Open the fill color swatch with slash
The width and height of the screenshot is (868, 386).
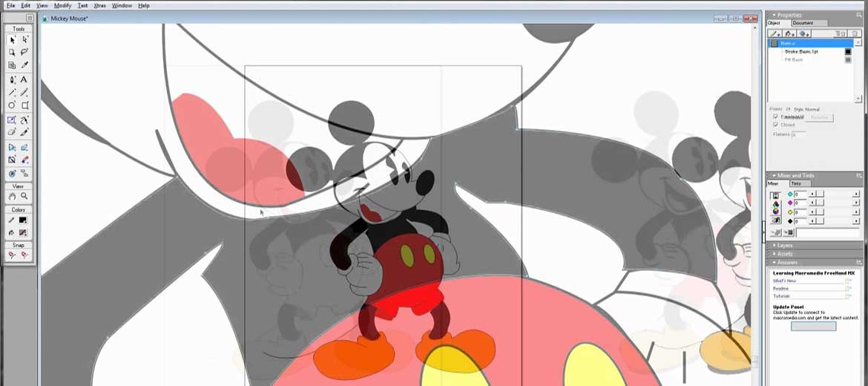click(x=23, y=232)
